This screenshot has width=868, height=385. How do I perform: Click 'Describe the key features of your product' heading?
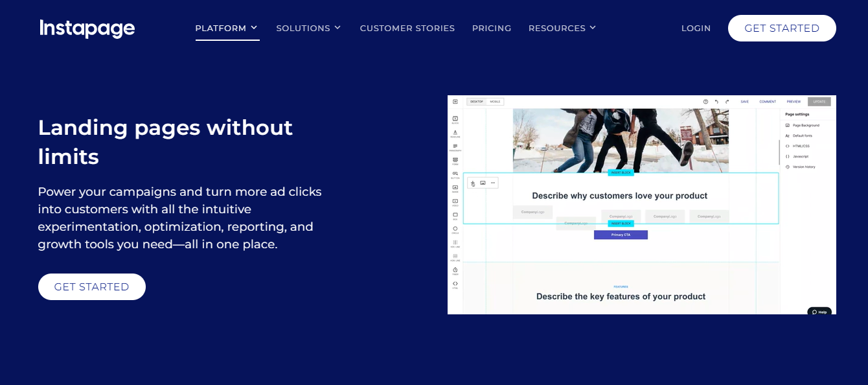click(621, 296)
